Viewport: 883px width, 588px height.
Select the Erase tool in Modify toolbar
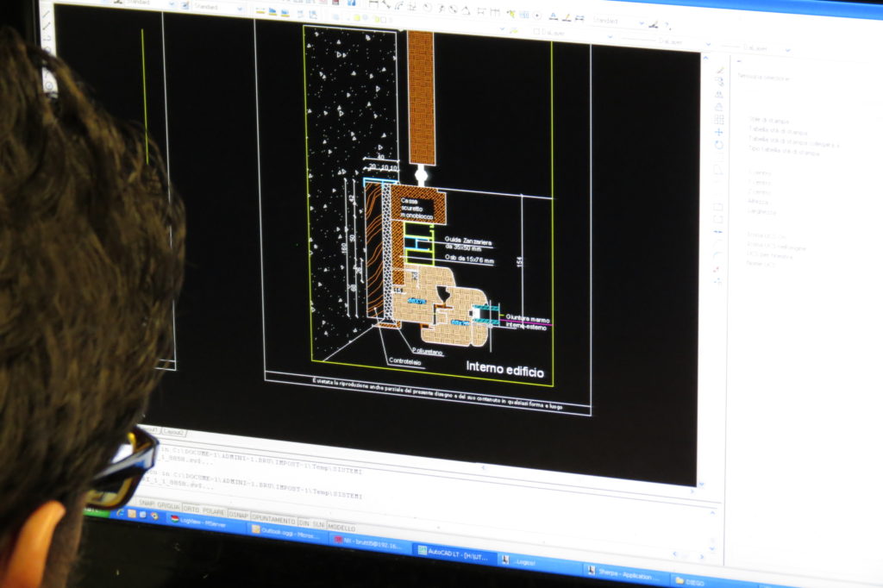719,71
